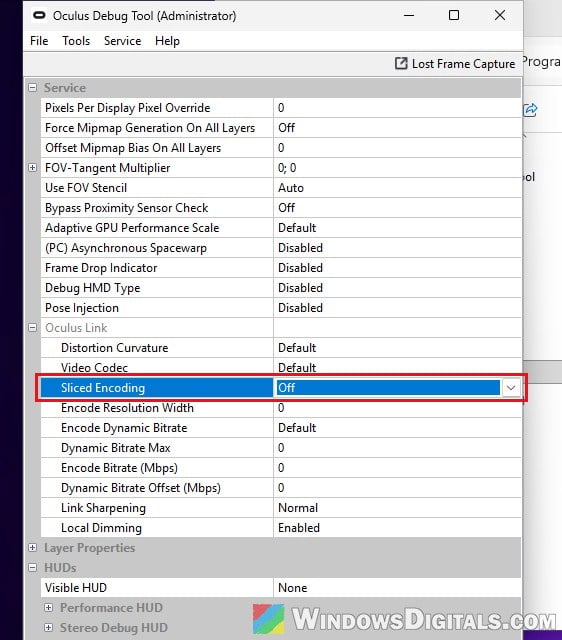Edit Offset Mipmap Bias On All Layers value
The image size is (562, 640).
(x=397, y=148)
